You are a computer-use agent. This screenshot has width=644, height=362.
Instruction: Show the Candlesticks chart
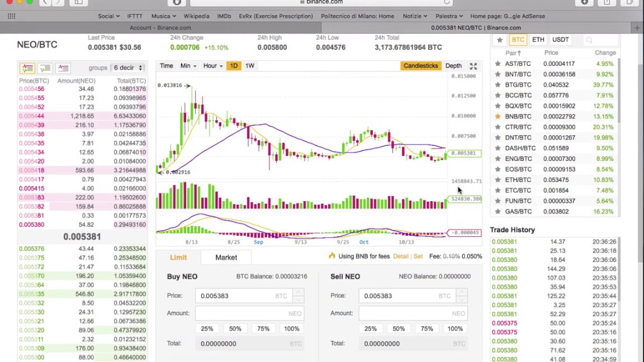(421, 66)
